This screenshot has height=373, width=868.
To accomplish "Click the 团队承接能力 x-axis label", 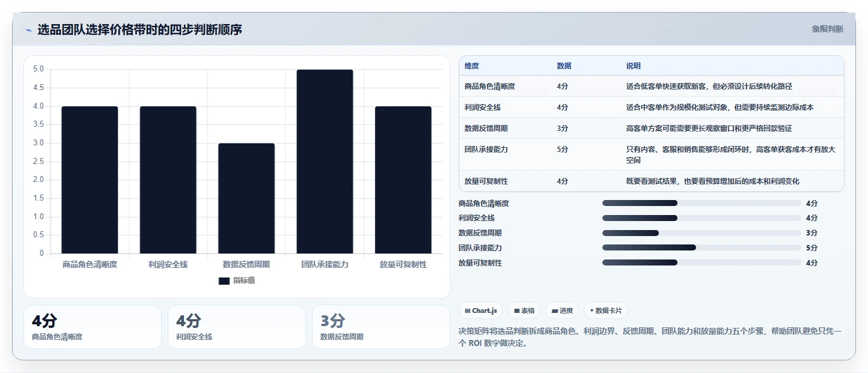I will (325, 264).
